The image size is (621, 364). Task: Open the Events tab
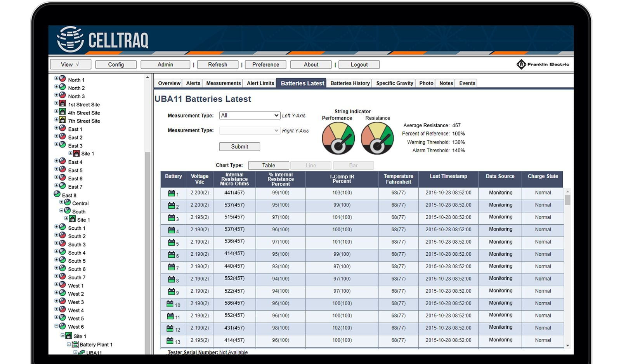(467, 83)
